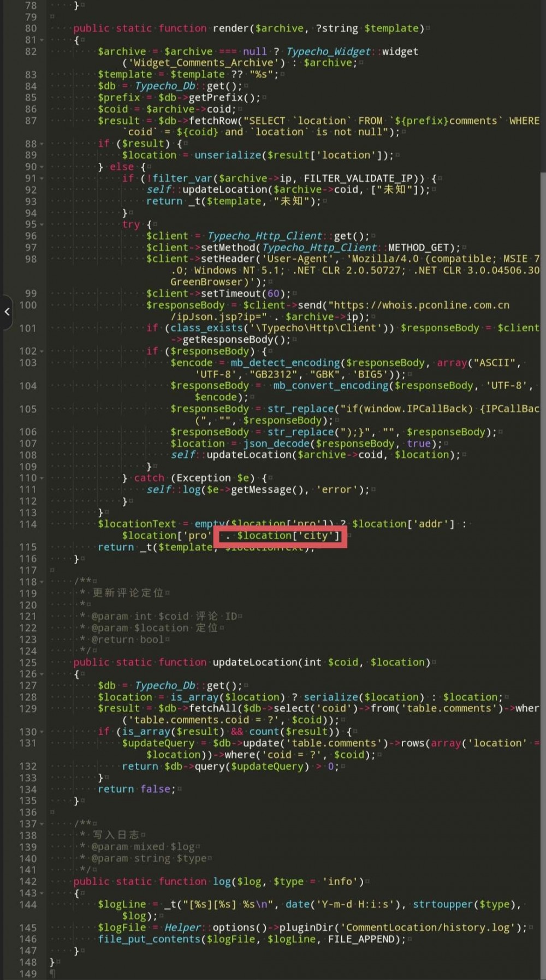Collapse the render function body at line 81
546x980 pixels.
[x=42, y=40]
